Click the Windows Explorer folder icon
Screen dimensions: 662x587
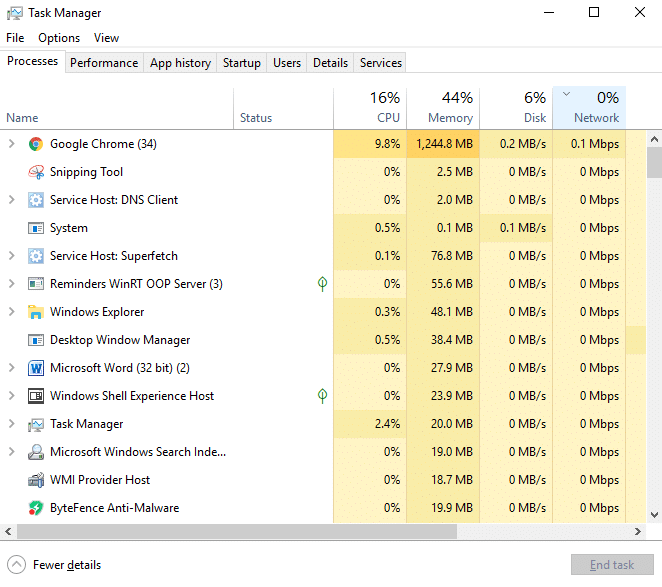(x=36, y=312)
